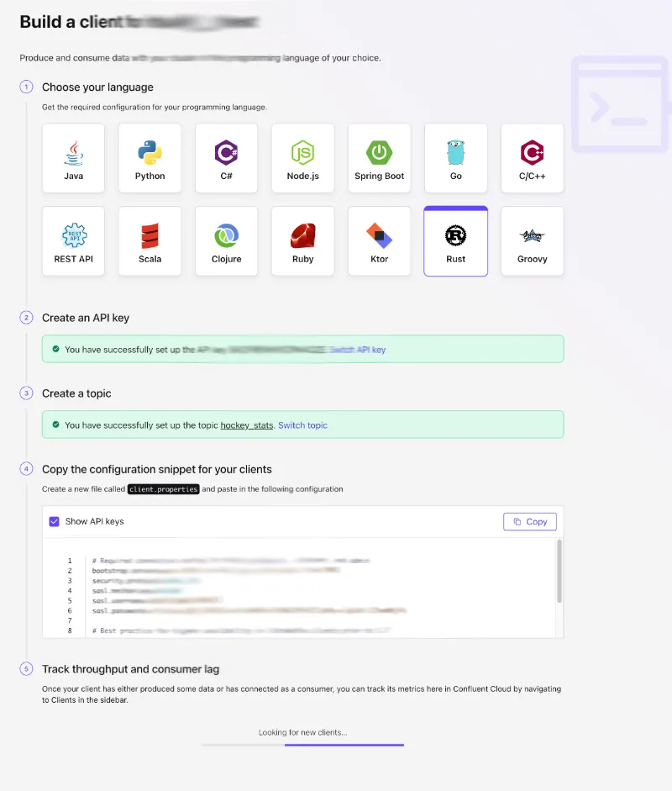Choose the Spring Boot tile

point(379,158)
